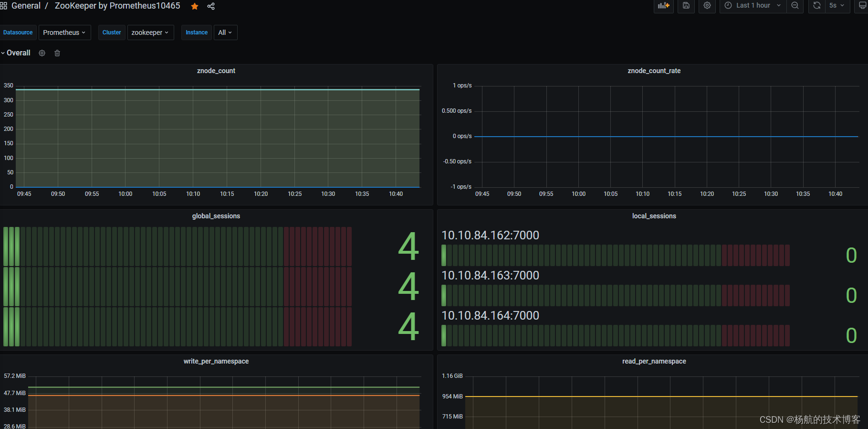Screen dimensions: 868x429
Task: Open the 5s refresh interval dropdown
Action: [x=837, y=6]
